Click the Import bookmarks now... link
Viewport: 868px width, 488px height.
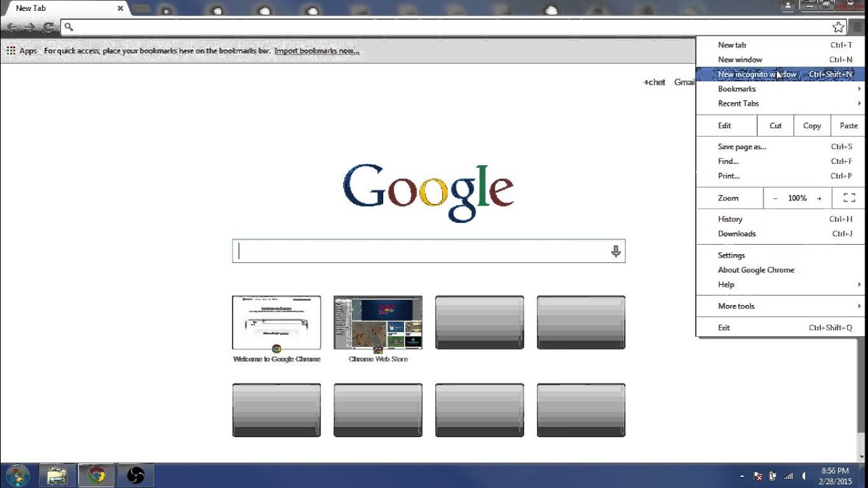click(317, 51)
